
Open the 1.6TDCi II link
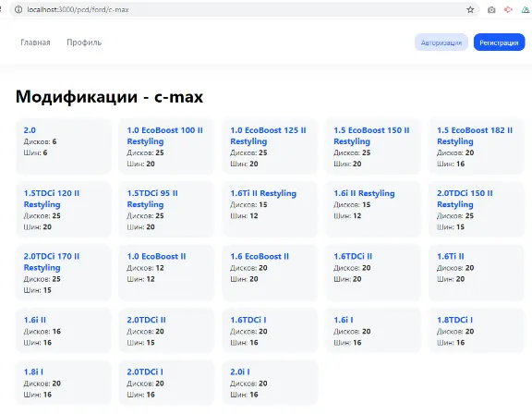point(353,257)
